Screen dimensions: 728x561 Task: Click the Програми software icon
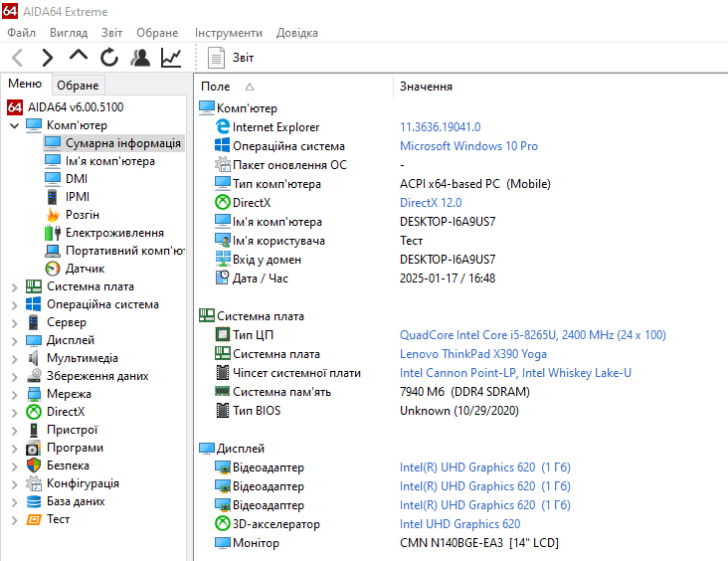point(34,448)
